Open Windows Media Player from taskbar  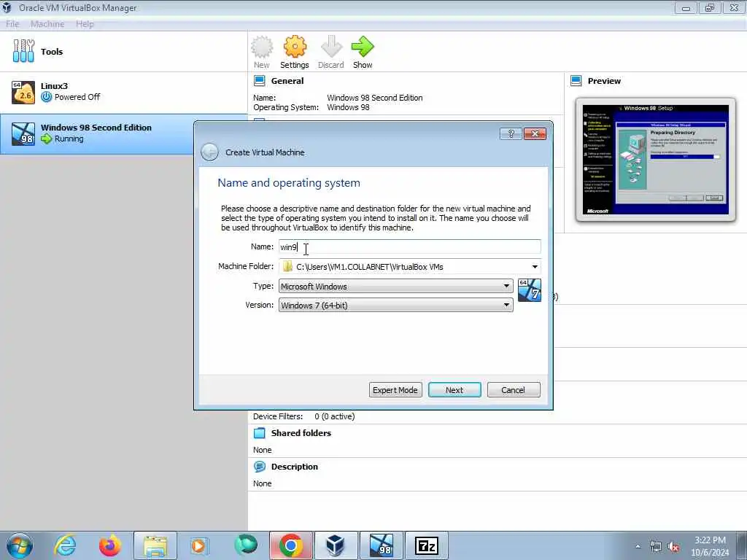point(199,545)
